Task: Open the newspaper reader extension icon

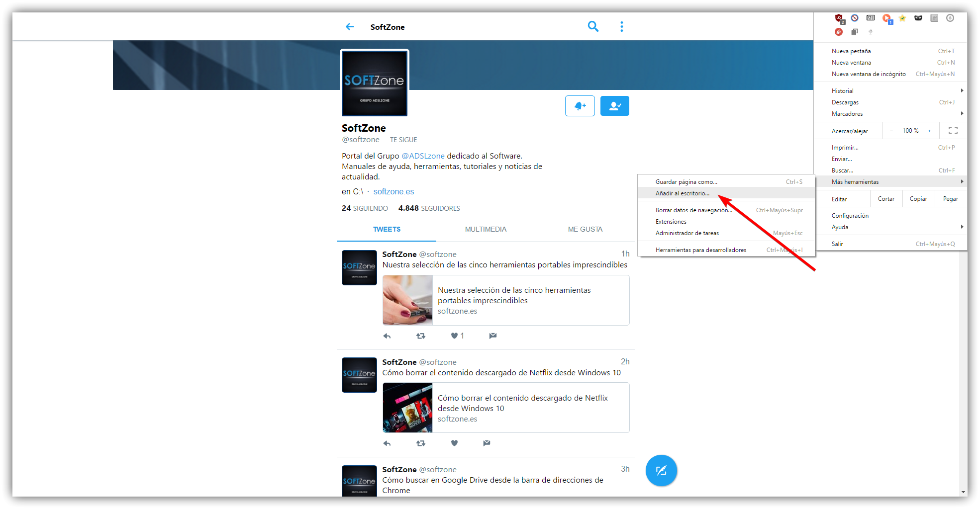Action: point(871,18)
